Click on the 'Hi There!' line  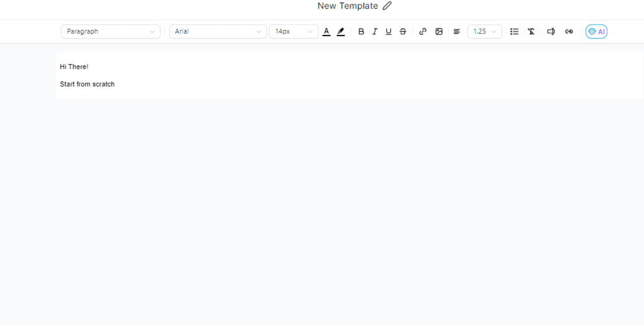pyautogui.click(x=74, y=67)
